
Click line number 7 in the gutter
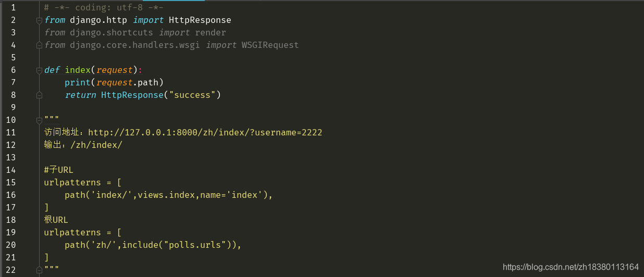(x=13, y=82)
